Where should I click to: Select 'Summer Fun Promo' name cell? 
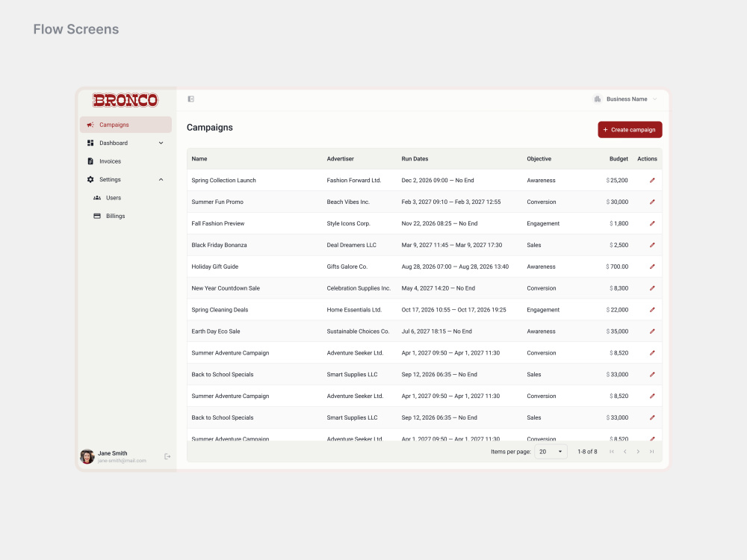pos(217,202)
